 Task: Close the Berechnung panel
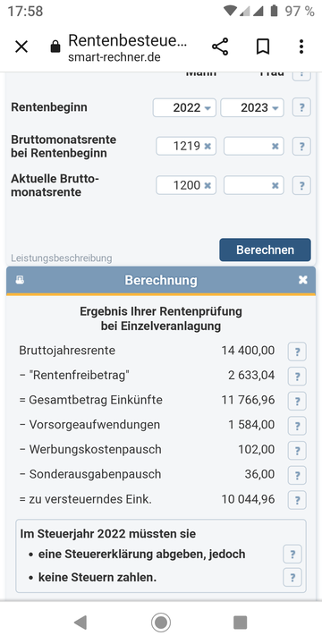tap(302, 280)
